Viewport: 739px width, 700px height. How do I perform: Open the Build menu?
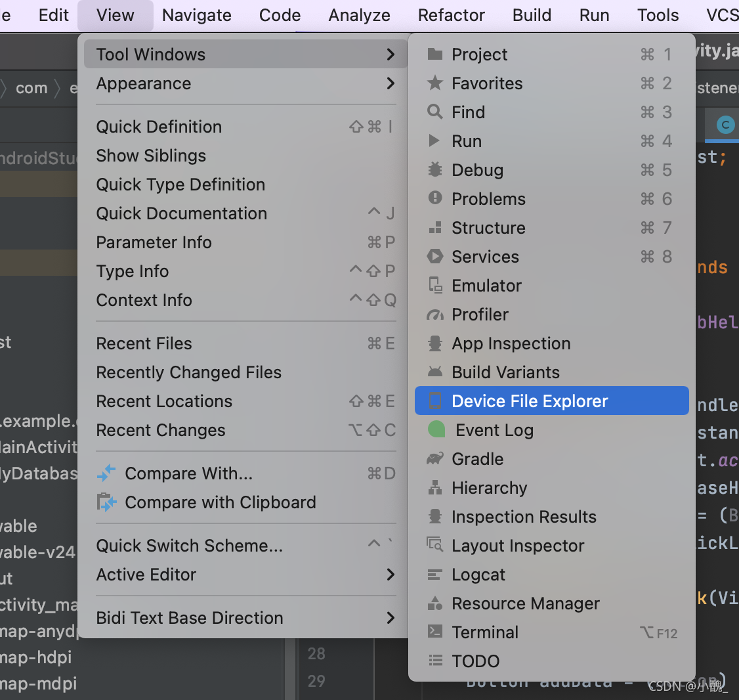coord(532,15)
